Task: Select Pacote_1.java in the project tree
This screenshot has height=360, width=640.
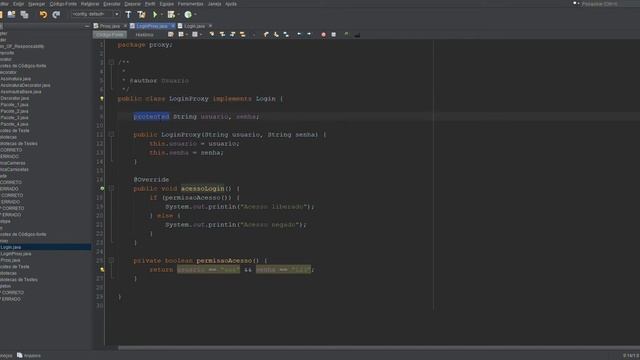Action: click(14, 104)
